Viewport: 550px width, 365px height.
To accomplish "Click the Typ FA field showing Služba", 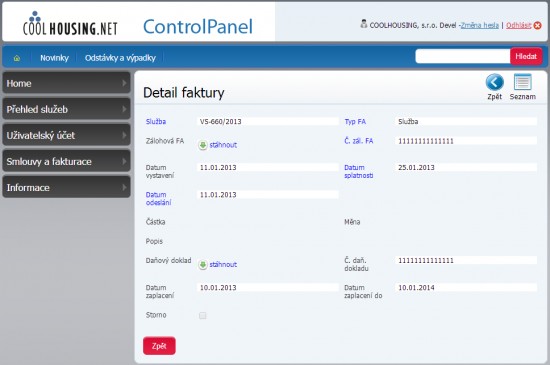I will point(466,122).
